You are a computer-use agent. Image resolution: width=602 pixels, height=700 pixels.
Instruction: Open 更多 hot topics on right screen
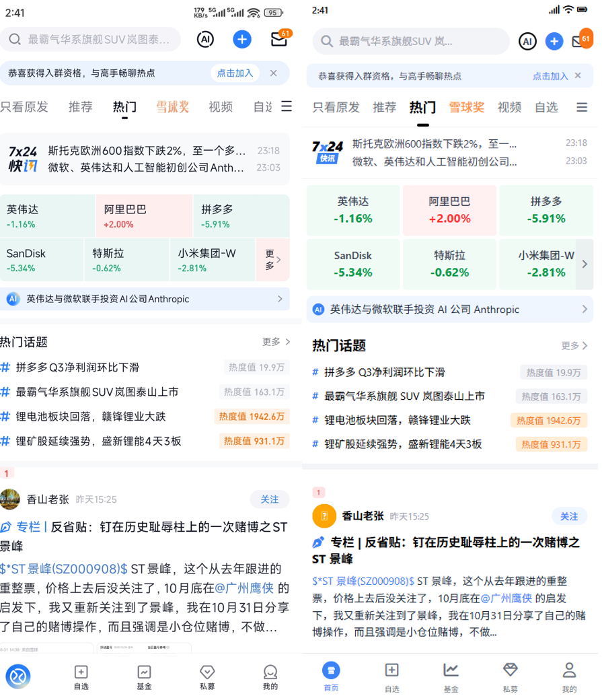pos(574,345)
